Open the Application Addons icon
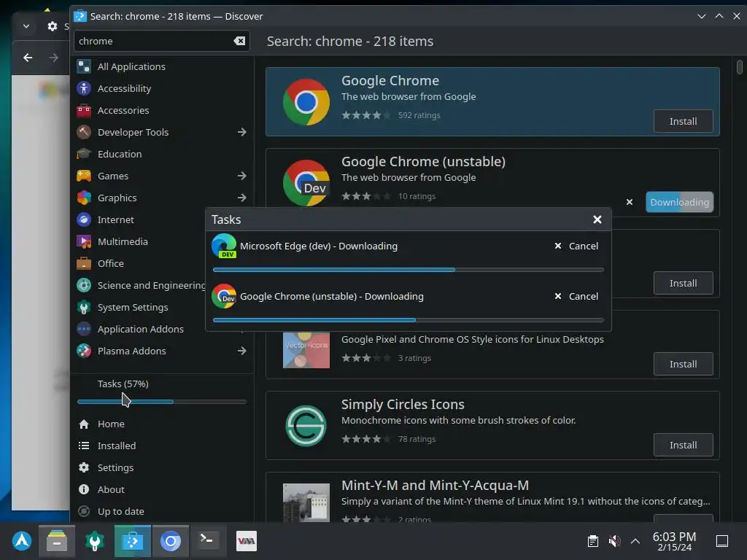 (84, 330)
